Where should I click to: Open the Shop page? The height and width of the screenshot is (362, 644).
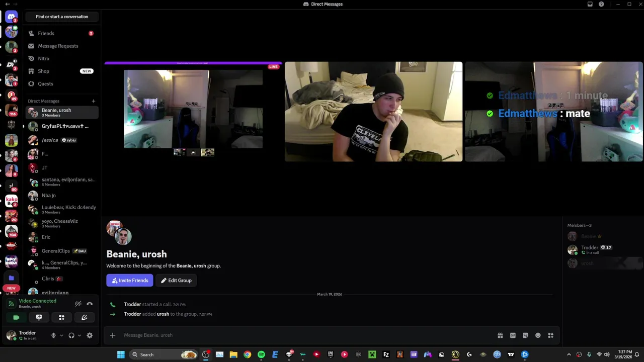(x=62, y=71)
